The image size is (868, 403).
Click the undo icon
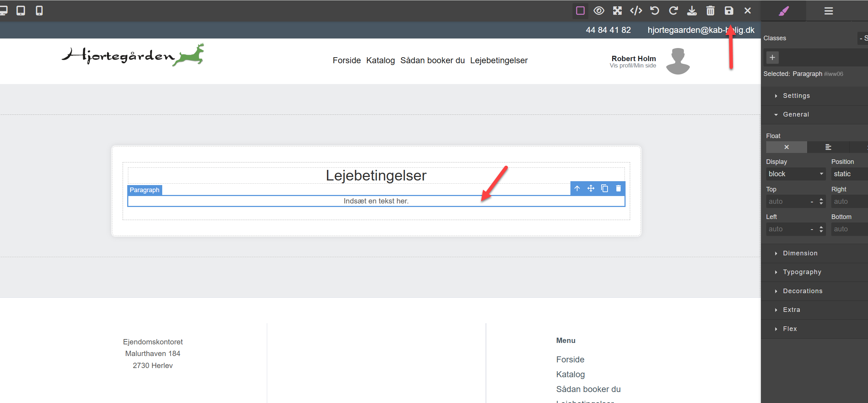click(655, 11)
